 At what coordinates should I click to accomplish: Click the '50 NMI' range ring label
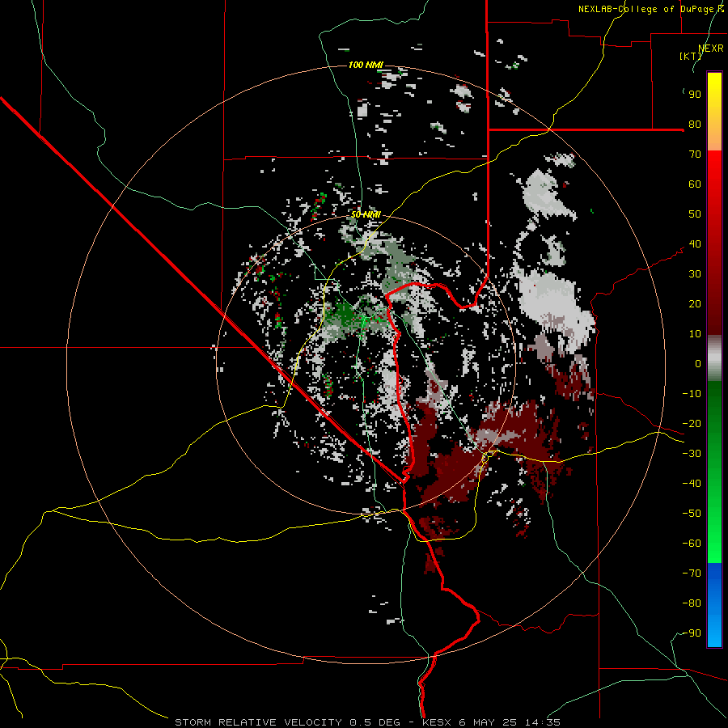[x=366, y=214]
